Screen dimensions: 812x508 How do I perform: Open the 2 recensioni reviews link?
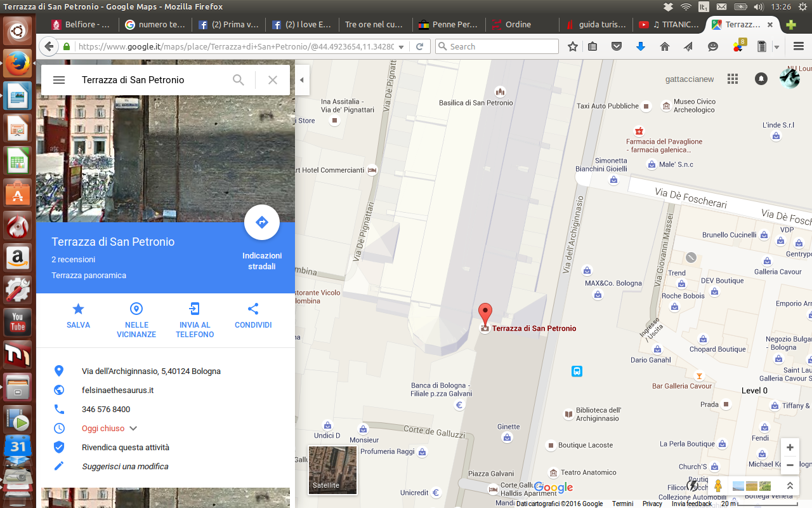pyautogui.click(x=74, y=260)
